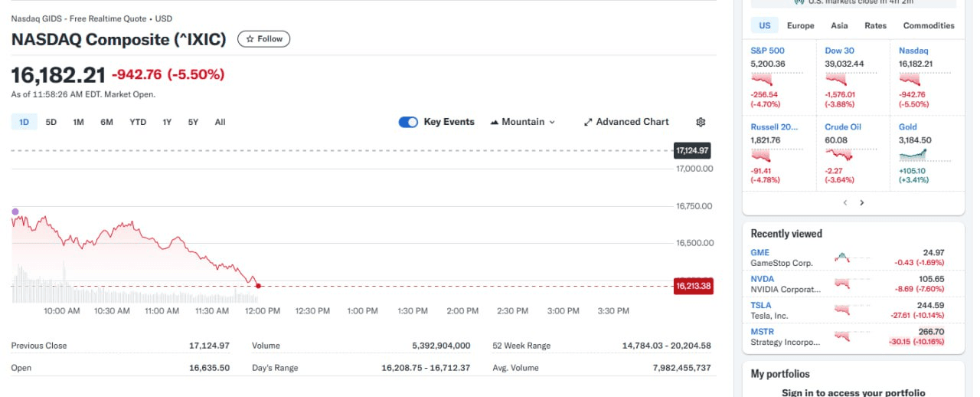Click the red 16,213.38 price label

coord(693,286)
